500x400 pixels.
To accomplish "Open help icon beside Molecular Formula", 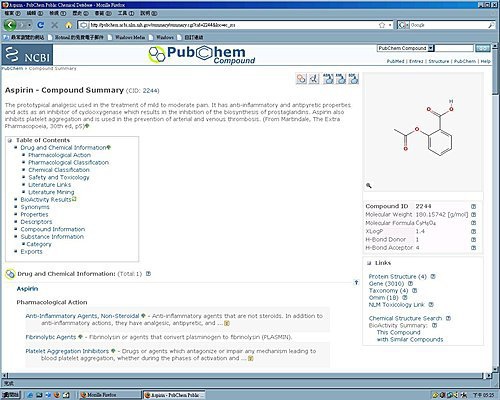I will click(x=473, y=223).
